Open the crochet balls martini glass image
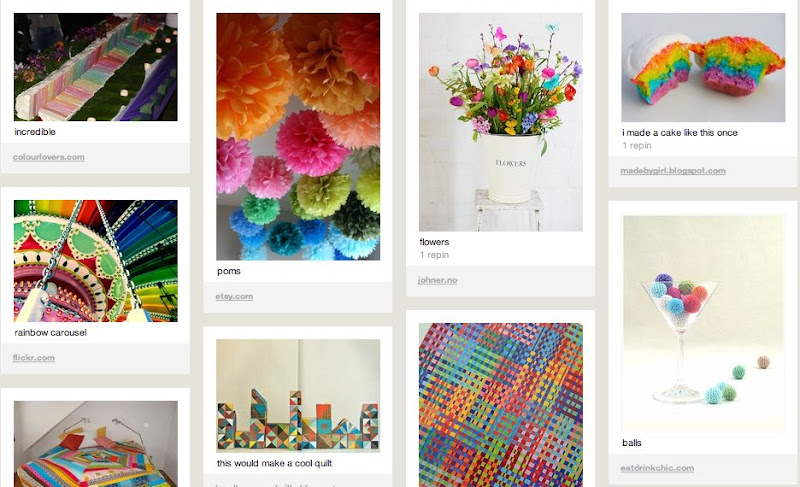 pyautogui.click(x=703, y=324)
